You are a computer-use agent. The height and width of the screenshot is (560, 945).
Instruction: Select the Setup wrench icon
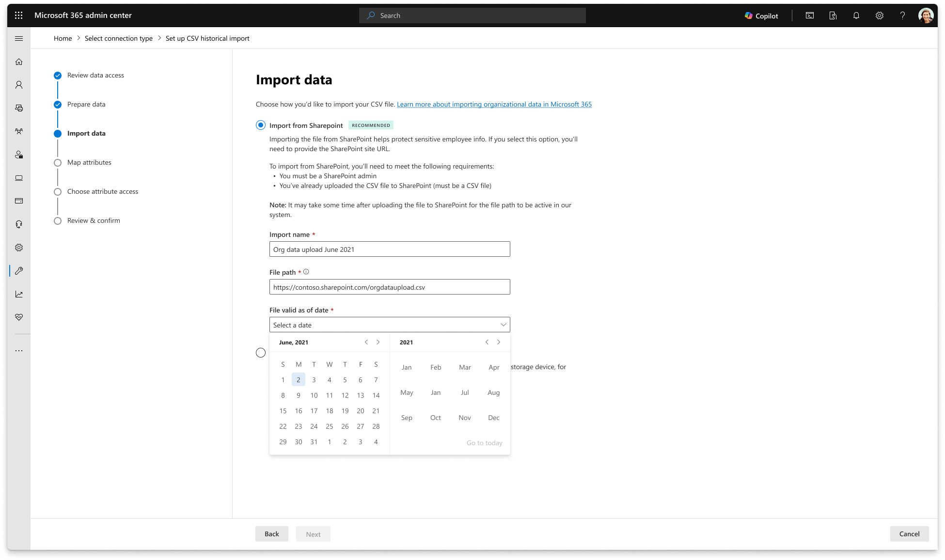click(x=19, y=271)
